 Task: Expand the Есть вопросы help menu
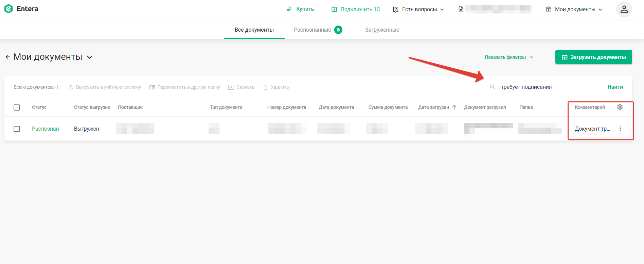tap(418, 9)
